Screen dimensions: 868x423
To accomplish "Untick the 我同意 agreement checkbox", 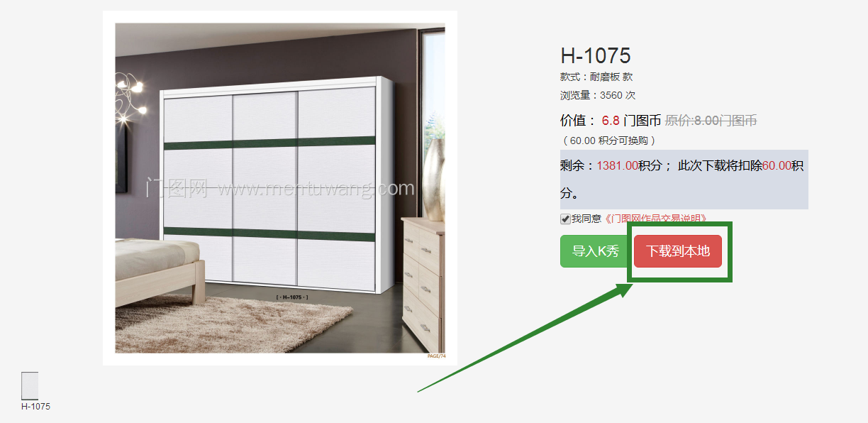I will click(565, 219).
